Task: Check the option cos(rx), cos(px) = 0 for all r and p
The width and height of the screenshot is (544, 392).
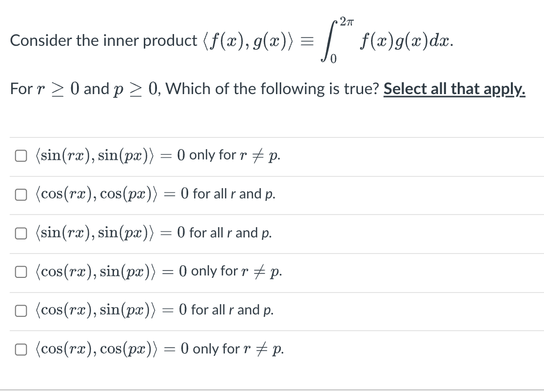Action: [21, 194]
